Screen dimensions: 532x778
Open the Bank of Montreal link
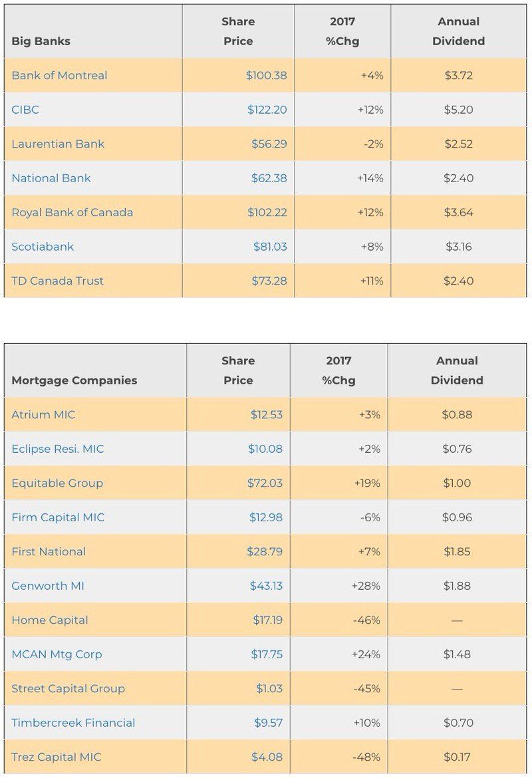click(x=59, y=75)
